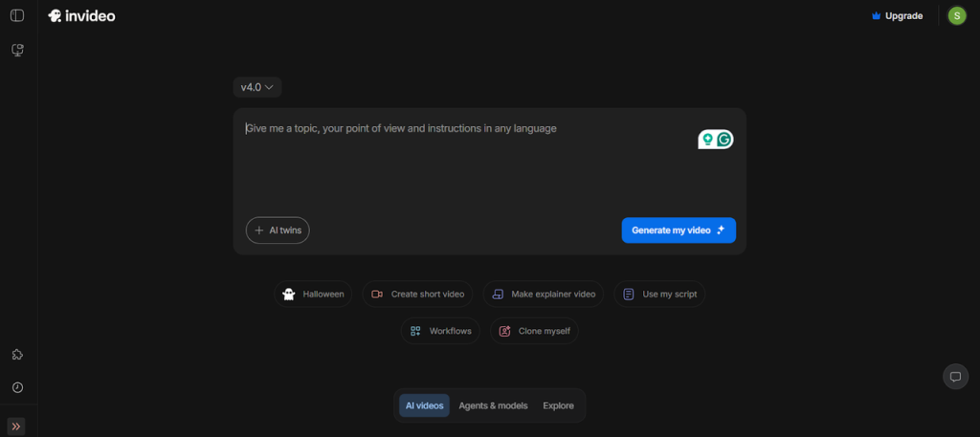This screenshot has height=437, width=980.
Task: Switch to the Agents & models tab
Action: point(493,405)
